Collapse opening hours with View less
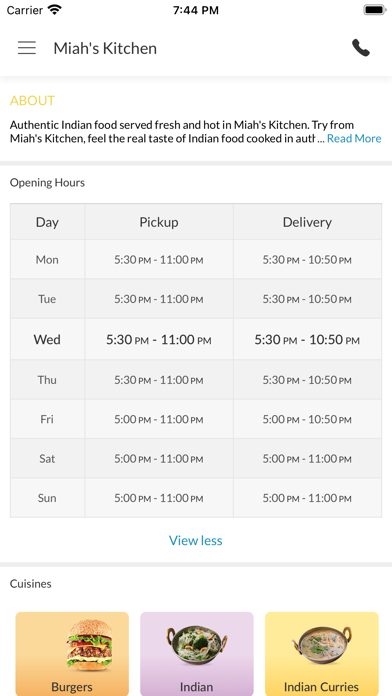 point(196,540)
